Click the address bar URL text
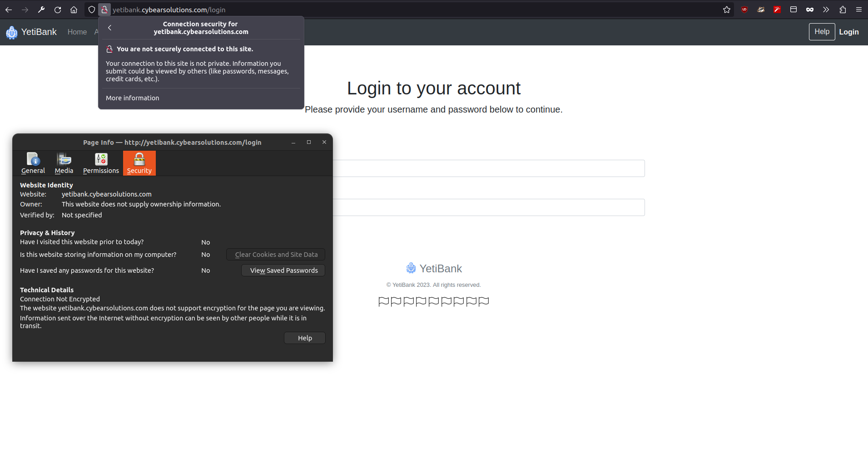Image resolution: width=868 pixels, height=467 pixels. tap(169, 10)
